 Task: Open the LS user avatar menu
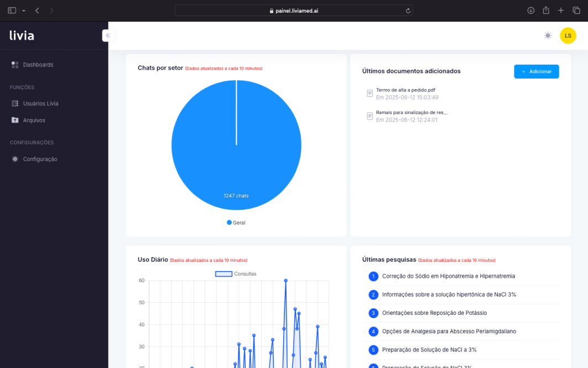568,35
